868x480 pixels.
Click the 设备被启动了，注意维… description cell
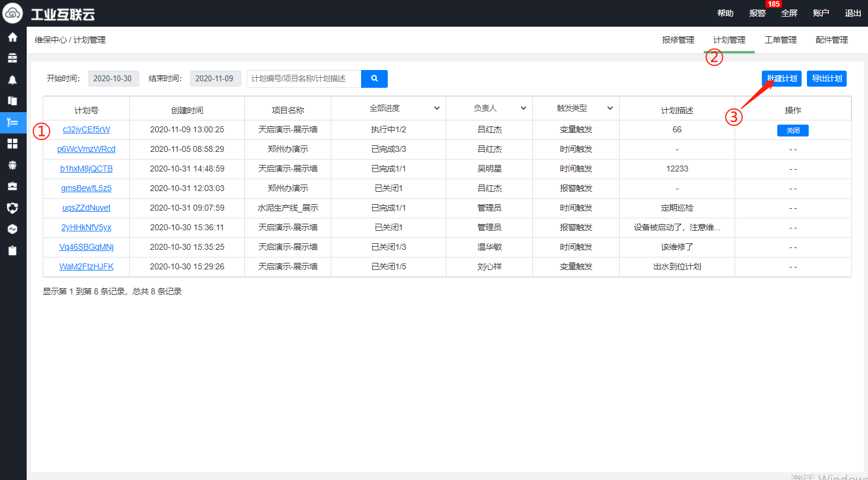pyautogui.click(x=677, y=228)
